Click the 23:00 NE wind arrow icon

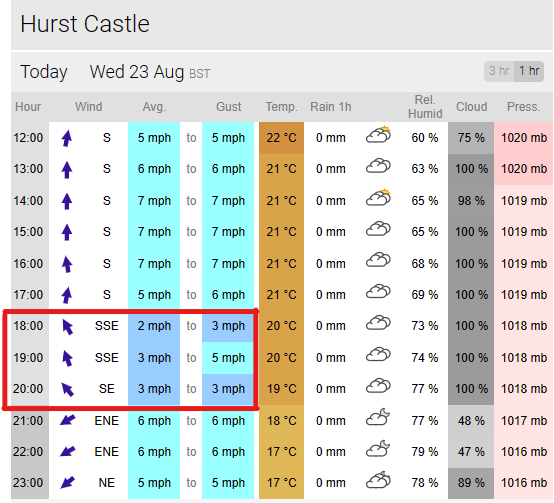67,483
